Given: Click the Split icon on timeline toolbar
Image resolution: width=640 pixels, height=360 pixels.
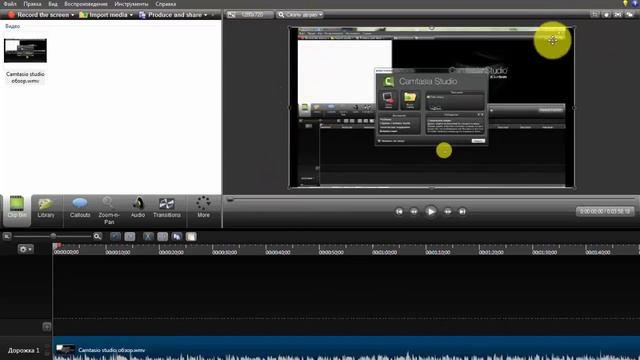Looking at the screenshot, I should pyautogui.click(x=162, y=236).
